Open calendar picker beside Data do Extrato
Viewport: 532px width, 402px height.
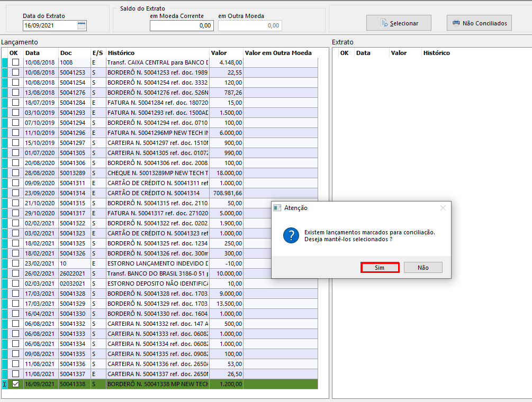coord(82,25)
